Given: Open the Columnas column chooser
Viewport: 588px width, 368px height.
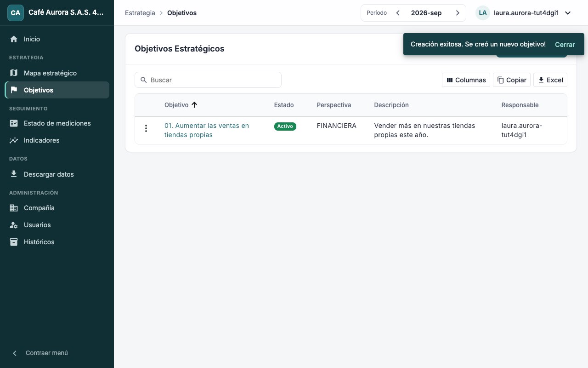Looking at the screenshot, I should coord(466,80).
